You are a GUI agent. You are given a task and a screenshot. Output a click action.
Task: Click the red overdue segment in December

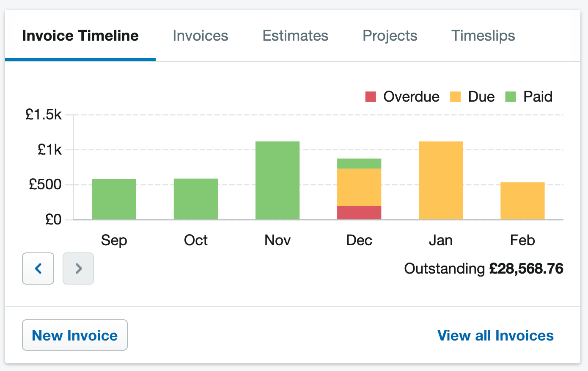pos(359,212)
